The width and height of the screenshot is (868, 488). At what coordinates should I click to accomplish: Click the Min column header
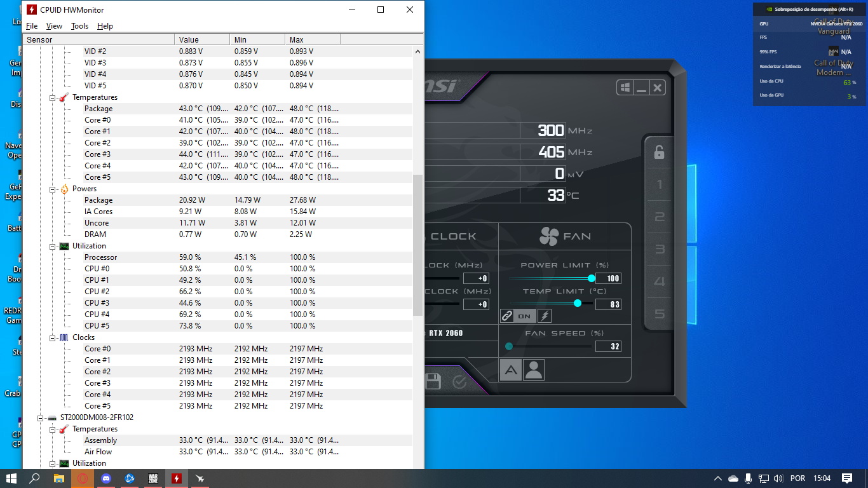tap(257, 39)
